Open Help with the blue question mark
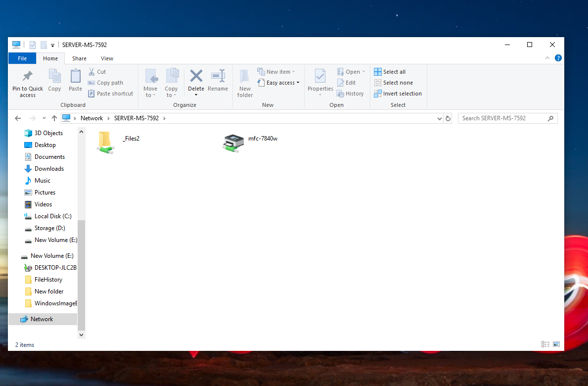This screenshot has height=386, width=588. click(x=558, y=58)
